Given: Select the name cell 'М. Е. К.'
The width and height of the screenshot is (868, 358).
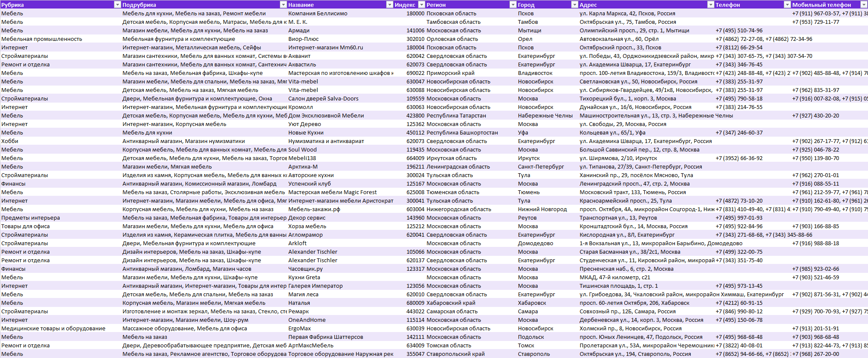Looking at the screenshot, I should (340, 22).
